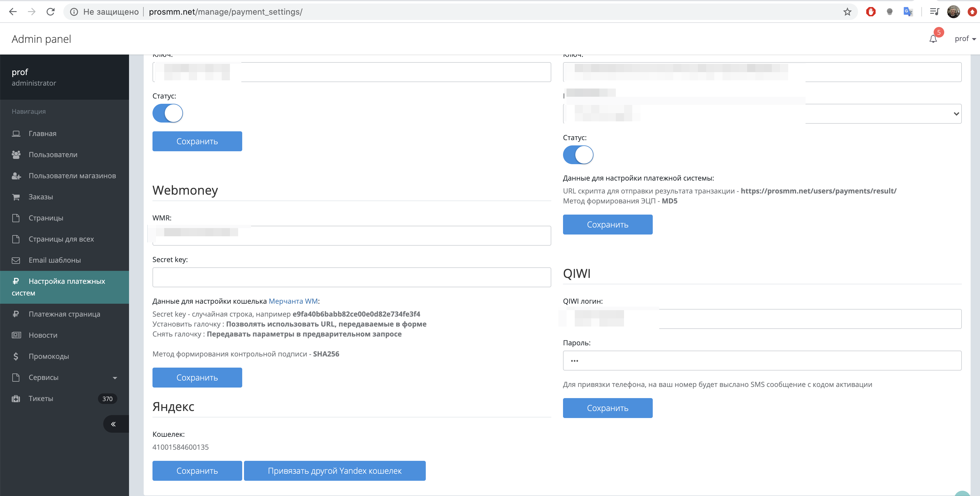980x496 pixels.
Task: Click the Webmoney Secret key field
Action: pos(352,277)
